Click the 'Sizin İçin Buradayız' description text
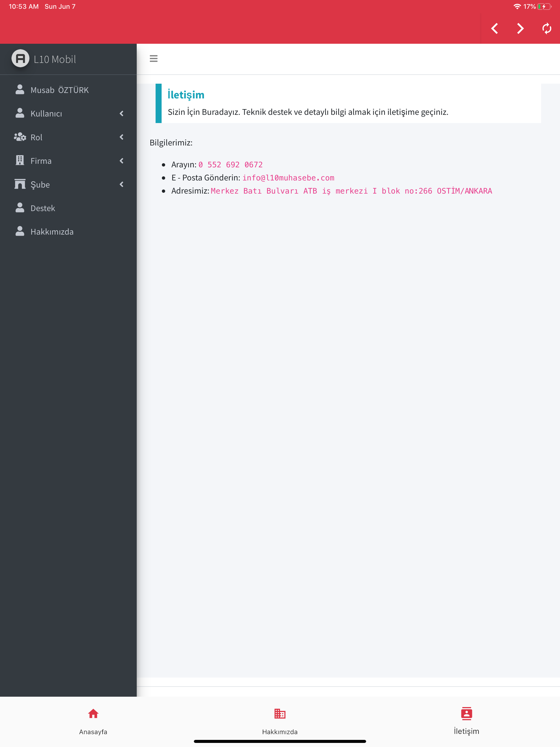The height and width of the screenshot is (747, 560). (308, 112)
